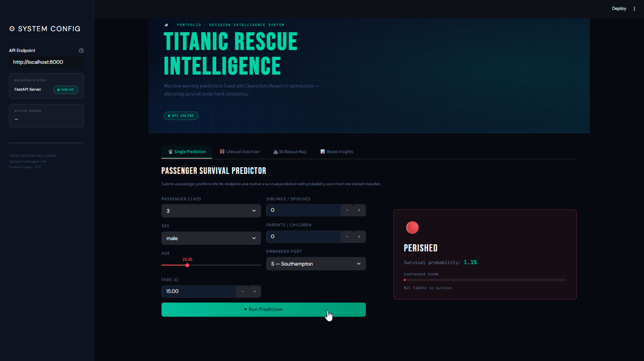This screenshot has width=644, height=361.
Task: Click the API Endpoint help icon
Action: [x=81, y=51]
